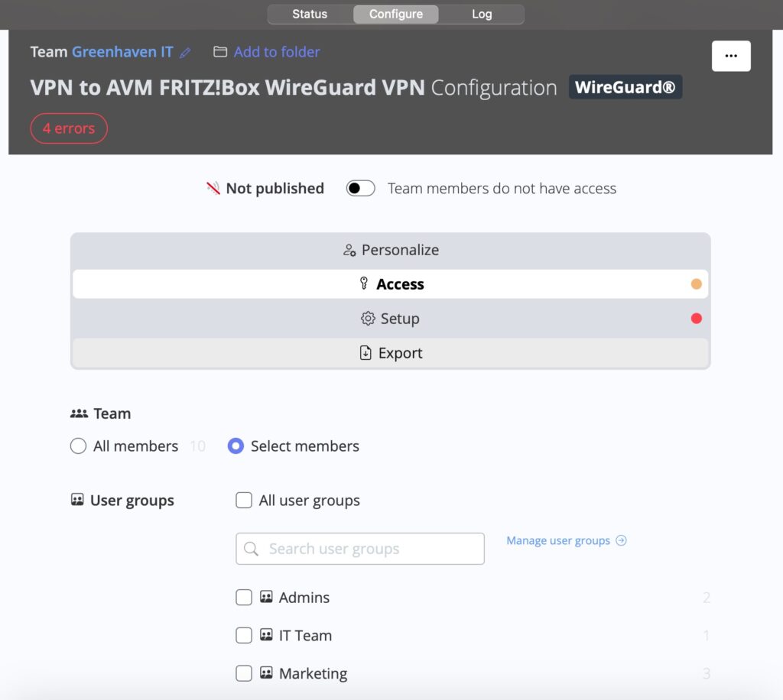The height and width of the screenshot is (700, 783).
Task: Click the key icon in Access row
Action: [x=364, y=284]
